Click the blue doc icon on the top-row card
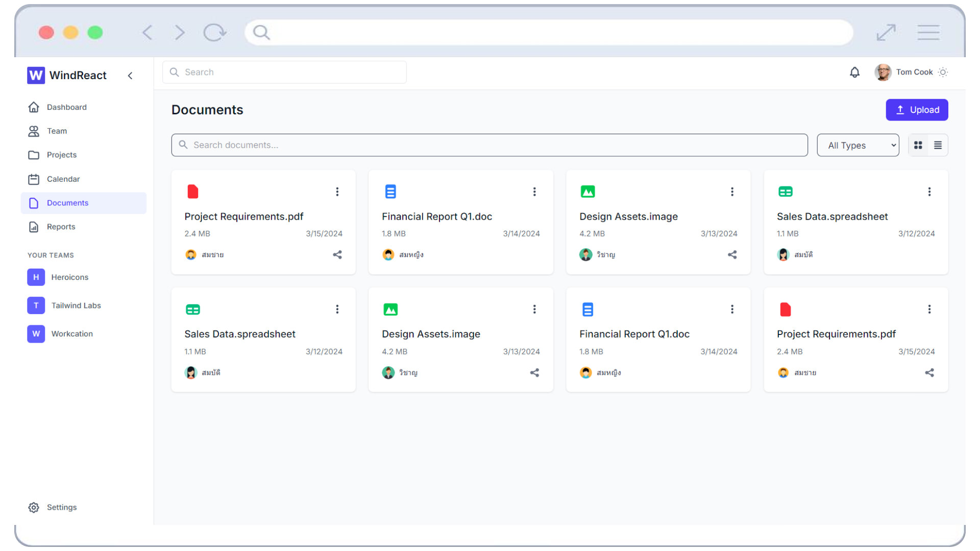980x551 pixels. point(390,191)
